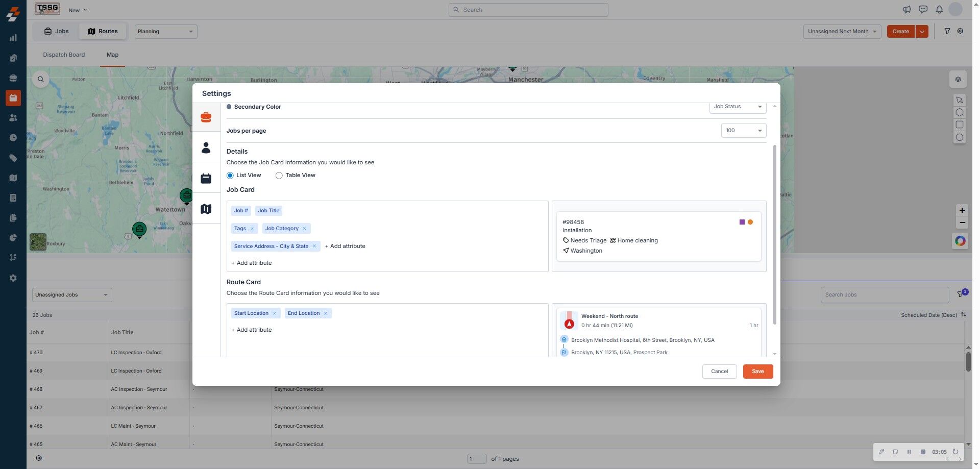
Task: Zoom in on the map with plus button
Action: pyautogui.click(x=962, y=210)
